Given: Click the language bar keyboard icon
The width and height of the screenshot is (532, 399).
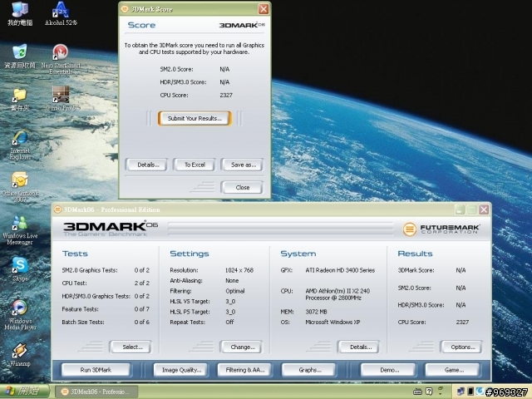Looking at the screenshot, I should coord(417,392).
